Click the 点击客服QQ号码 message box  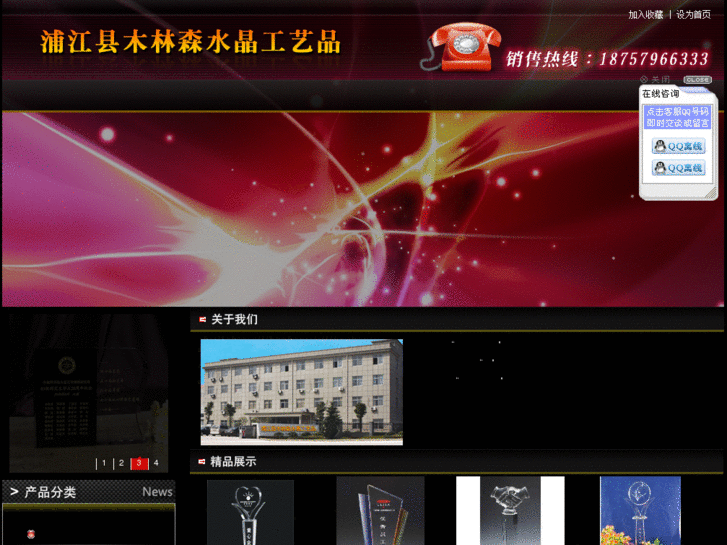[677, 117]
